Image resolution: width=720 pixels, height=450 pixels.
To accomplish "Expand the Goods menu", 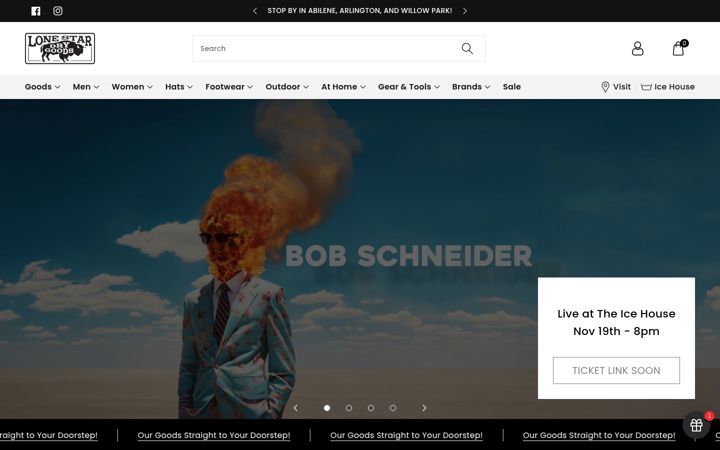I will pos(42,87).
